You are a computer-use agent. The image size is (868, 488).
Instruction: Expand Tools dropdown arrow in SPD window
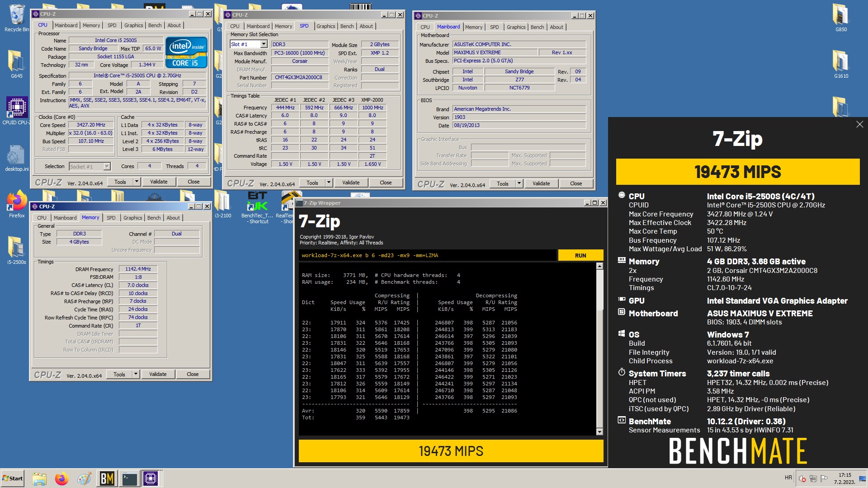(329, 183)
